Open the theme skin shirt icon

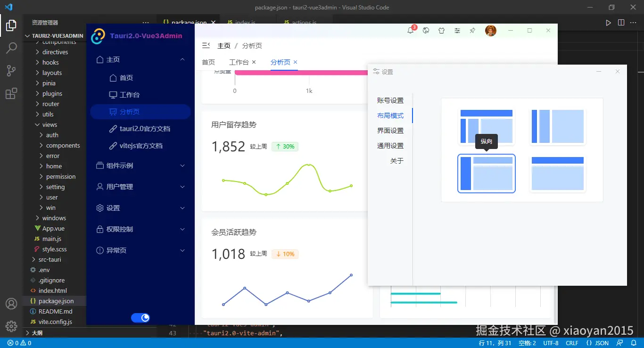pyautogui.click(x=441, y=30)
